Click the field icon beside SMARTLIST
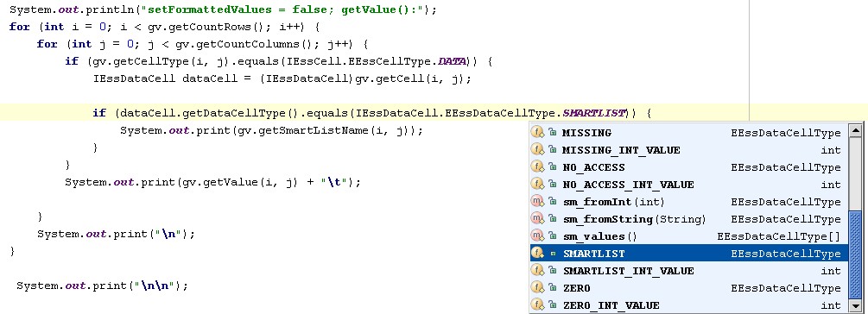868x314 pixels. [x=537, y=254]
